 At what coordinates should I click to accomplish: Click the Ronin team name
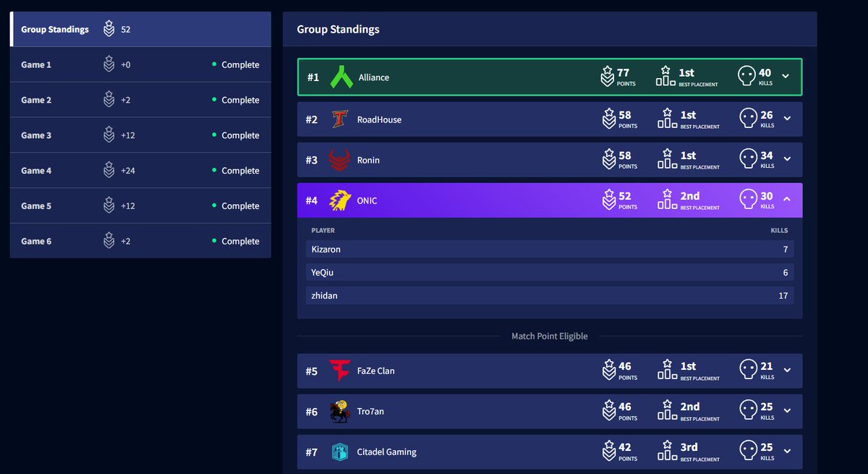click(x=368, y=160)
